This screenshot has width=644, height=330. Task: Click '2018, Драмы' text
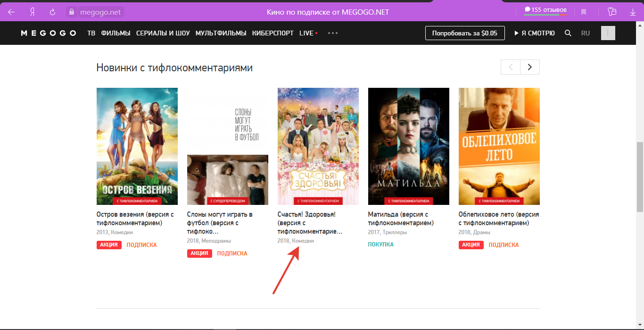(x=474, y=232)
